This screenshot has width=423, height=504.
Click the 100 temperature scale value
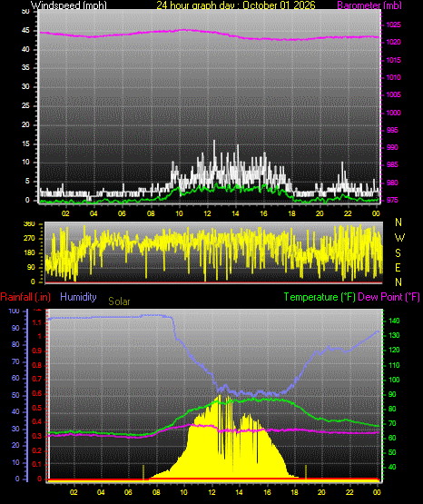point(394,380)
